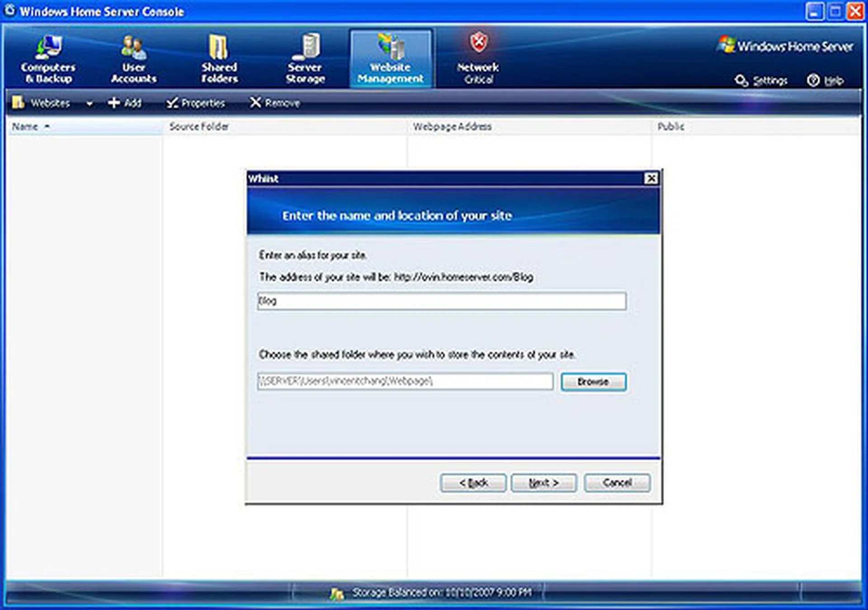Open User Accounts section
Screen dimensions: 868x610
coord(133,59)
